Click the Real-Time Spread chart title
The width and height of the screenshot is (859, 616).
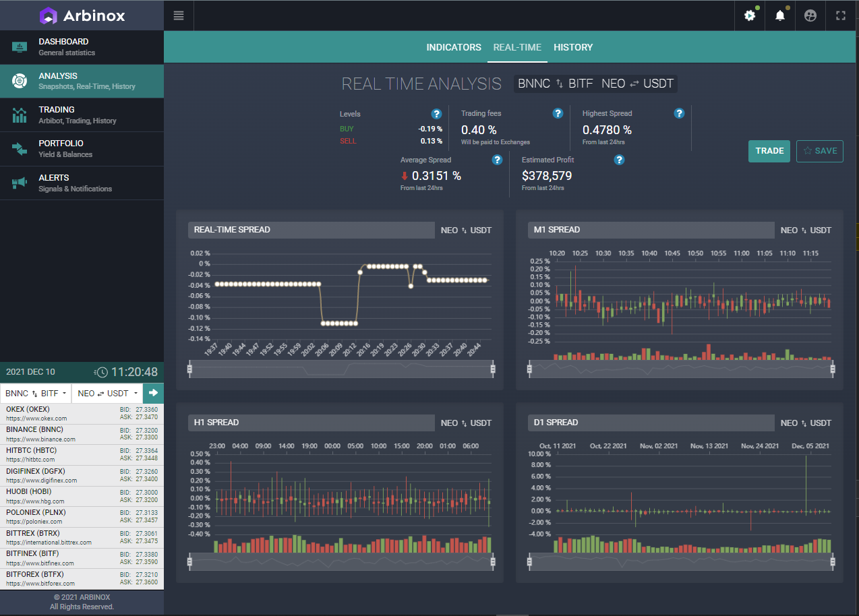click(232, 230)
